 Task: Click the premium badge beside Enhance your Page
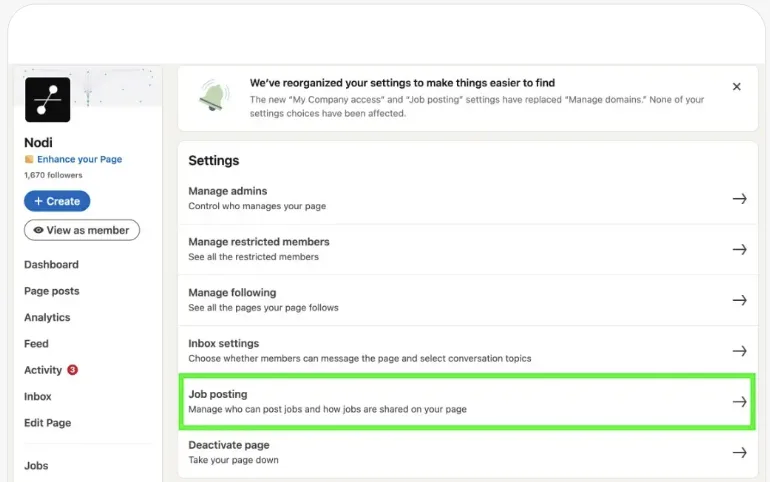(x=29, y=159)
